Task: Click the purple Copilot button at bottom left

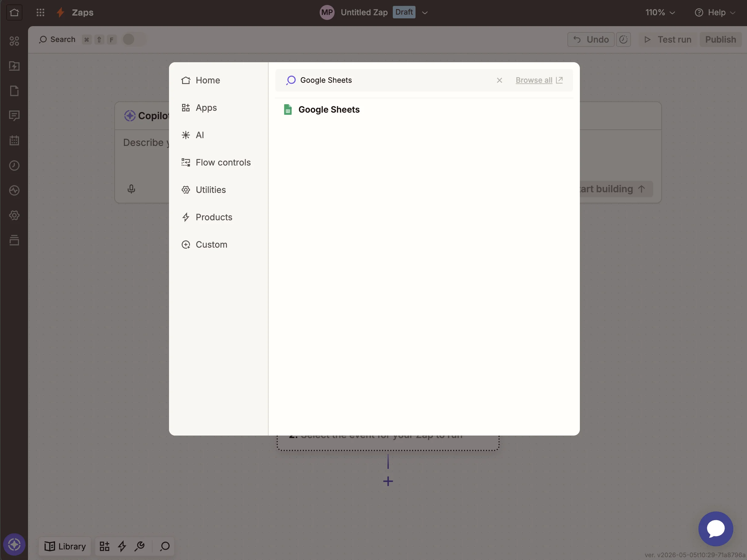Action: pos(14,544)
